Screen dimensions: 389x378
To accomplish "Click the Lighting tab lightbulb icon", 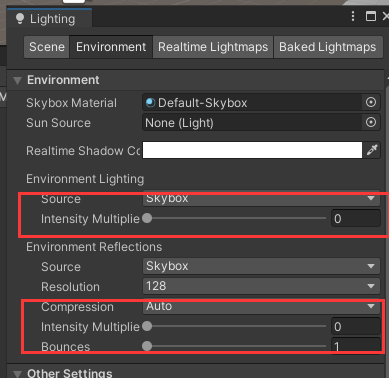I will tap(20, 19).
